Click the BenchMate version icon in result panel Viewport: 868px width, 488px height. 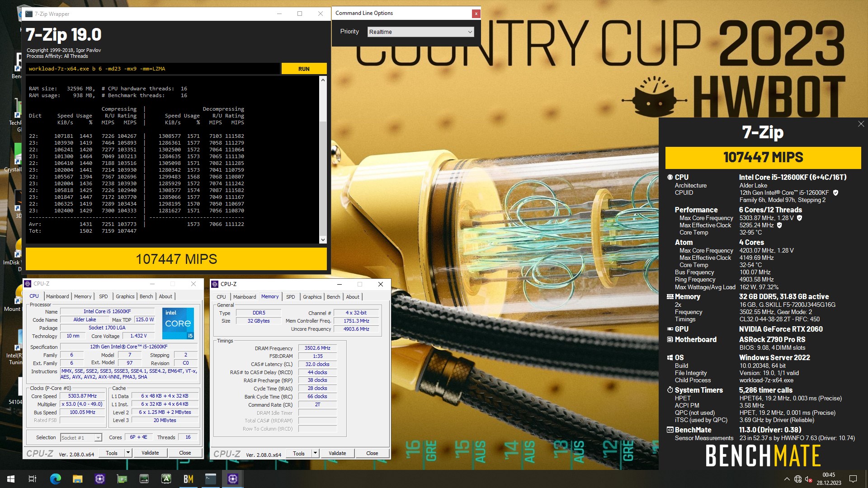[670, 430]
